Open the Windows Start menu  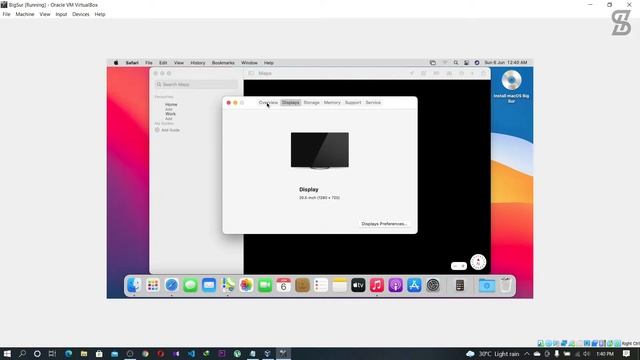tap(7, 354)
